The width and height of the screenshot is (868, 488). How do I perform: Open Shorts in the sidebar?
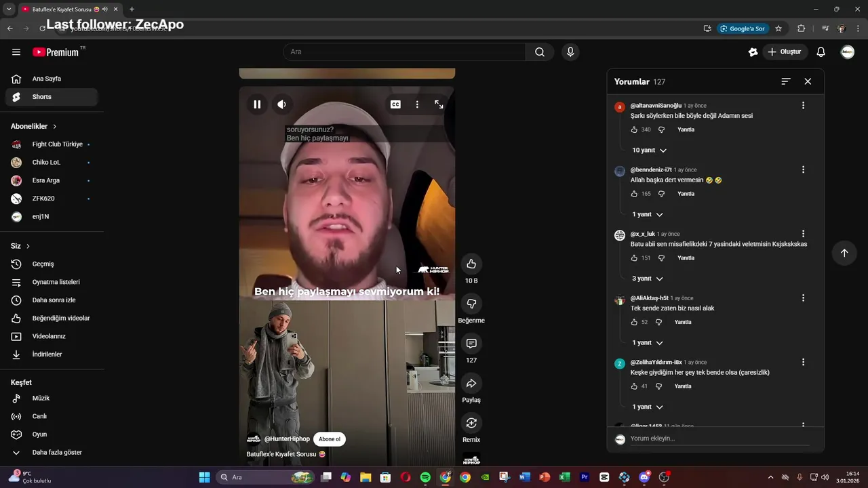[52, 97]
